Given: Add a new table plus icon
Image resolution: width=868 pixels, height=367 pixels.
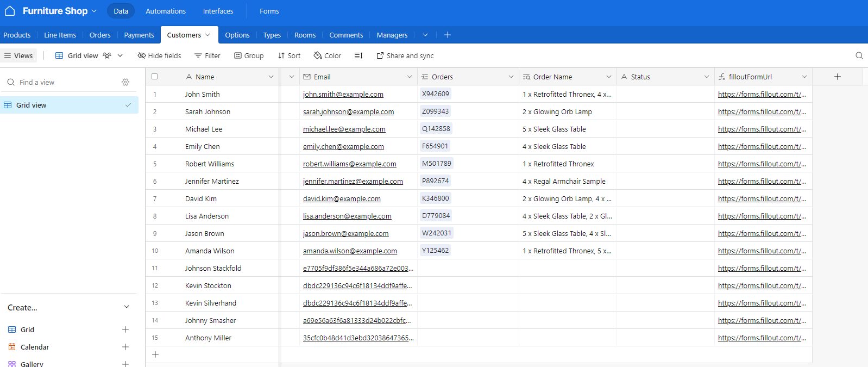Looking at the screenshot, I should pyautogui.click(x=448, y=35).
